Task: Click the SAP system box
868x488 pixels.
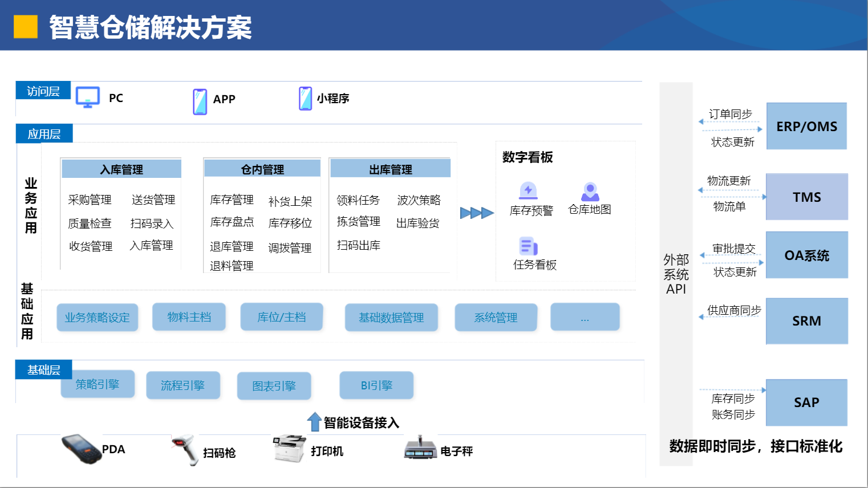Action: [x=806, y=402]
